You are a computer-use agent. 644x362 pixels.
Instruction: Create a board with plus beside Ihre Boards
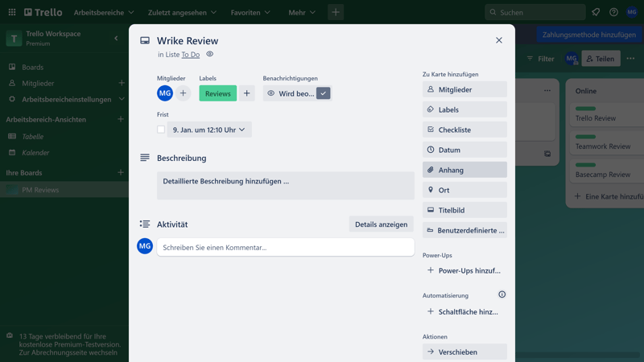coord(120,172)
